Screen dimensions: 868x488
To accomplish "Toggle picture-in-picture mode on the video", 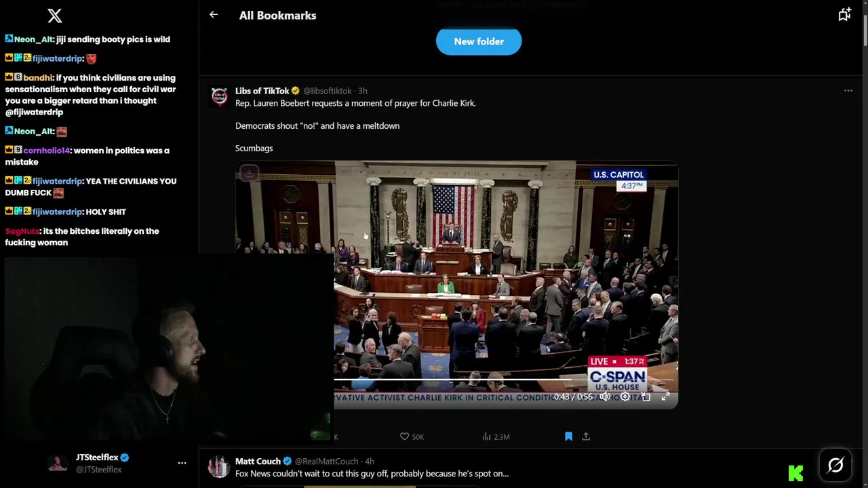I will point(646,396).
